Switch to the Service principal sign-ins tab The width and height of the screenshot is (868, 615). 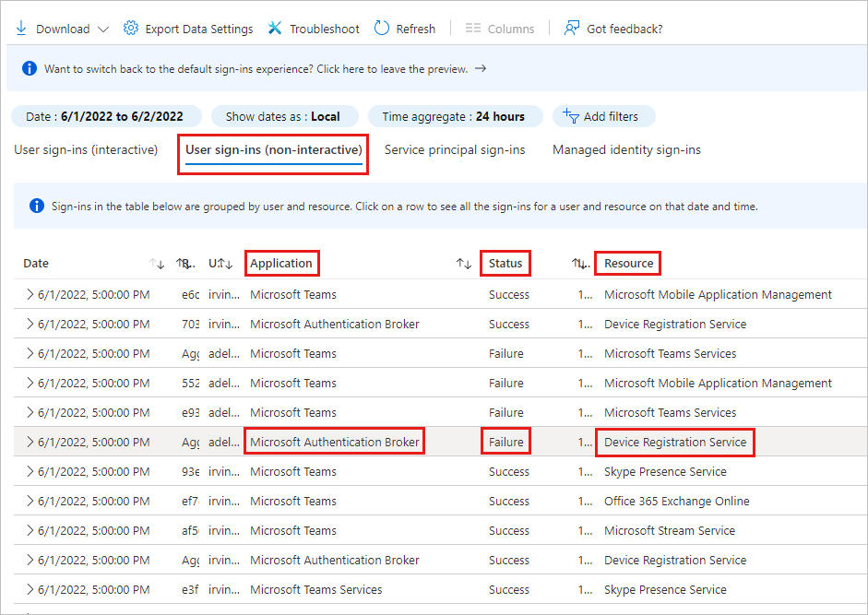(x=455, y=149)
